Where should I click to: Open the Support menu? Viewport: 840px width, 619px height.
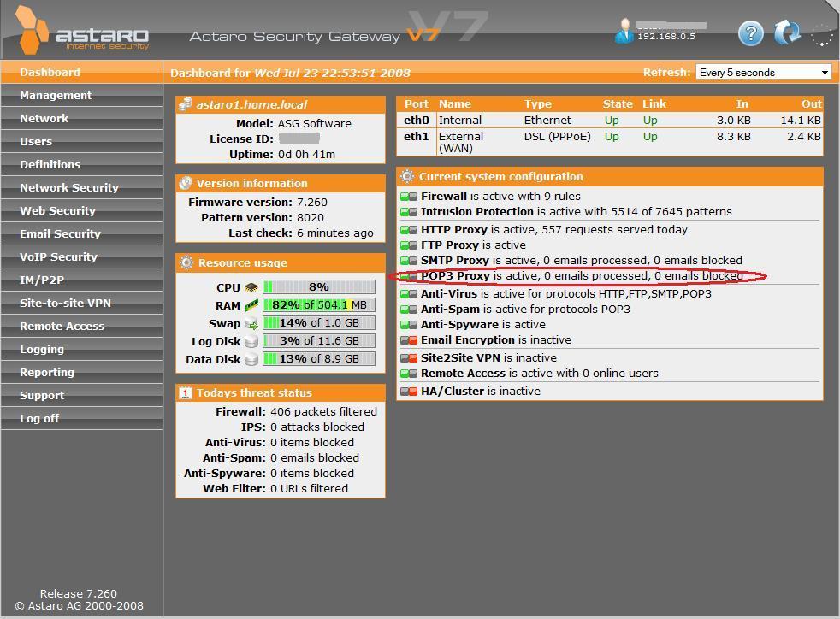[81, 395]
